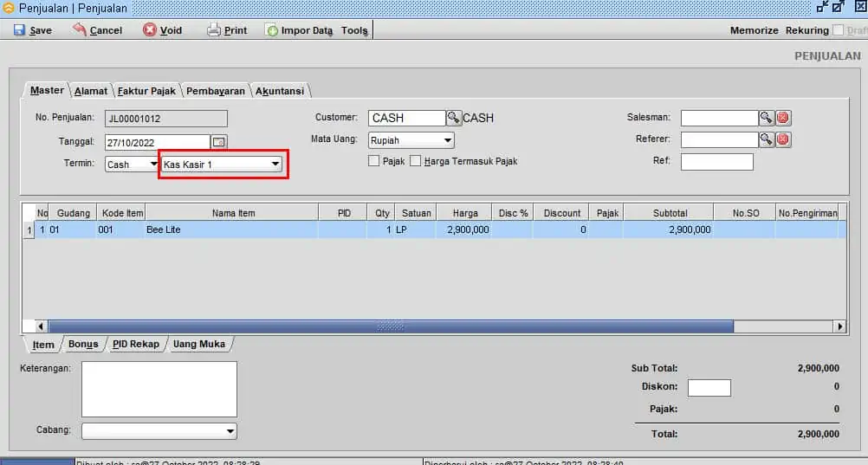Click the Ref input field
The width and height of the screenshot is (868, 465).
[717, 162]
